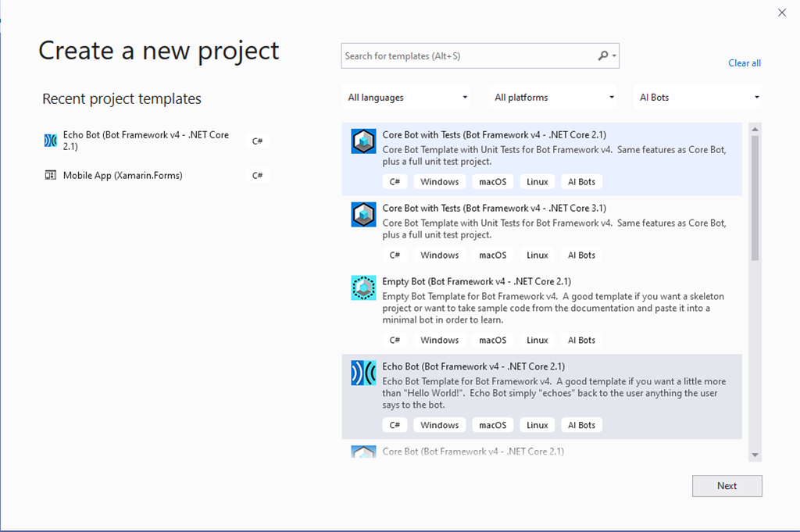Click the Next button
Viewport: 800px width, 532px height.
pyautogui.click(x=727, y=485)
